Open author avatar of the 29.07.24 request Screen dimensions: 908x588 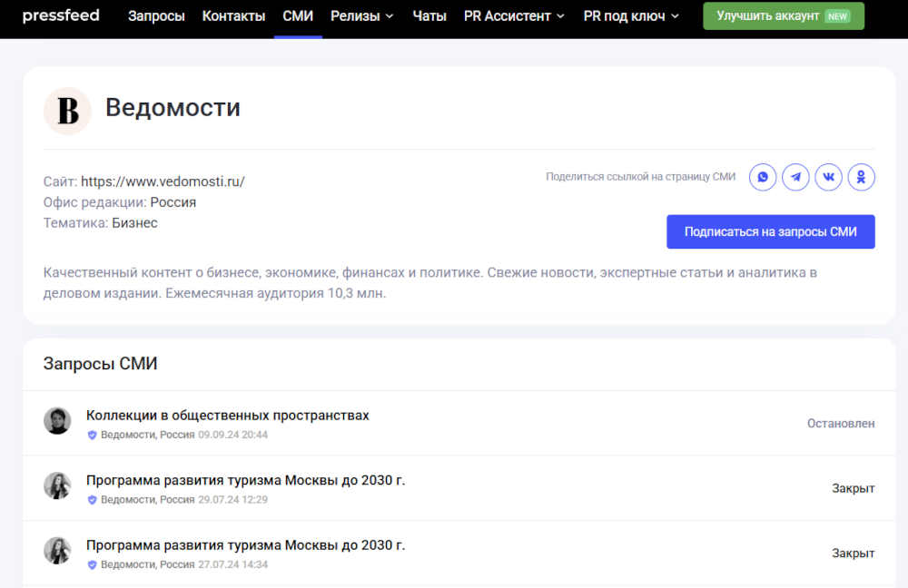(x=57, y=485)
